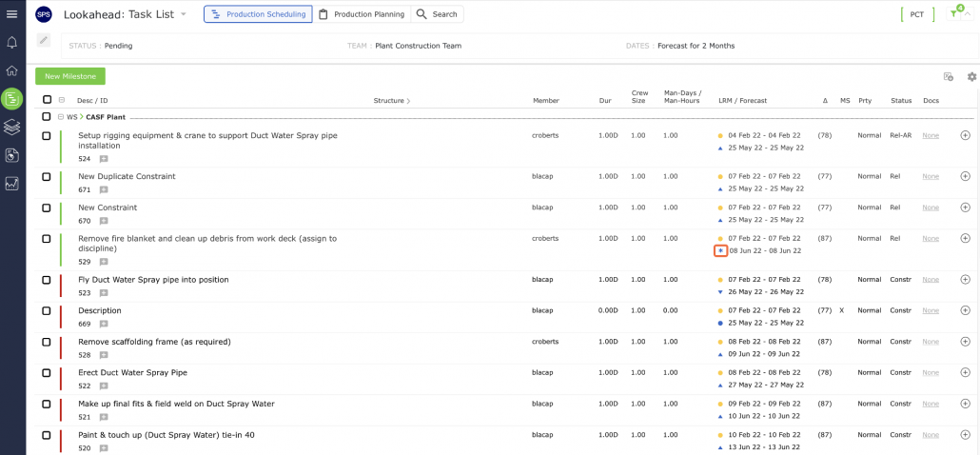Open the None docs link for task 671
The height and width of the screenshot is (455, 980).
pos(931,177)
